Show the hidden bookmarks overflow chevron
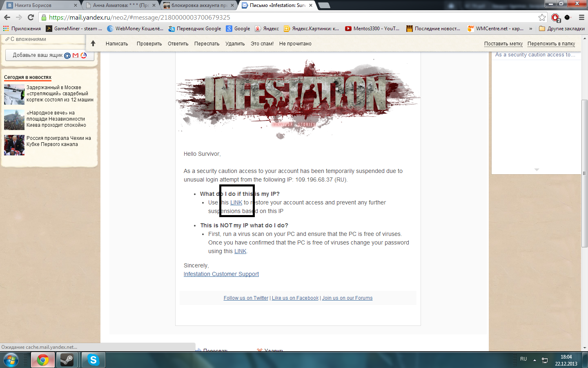This screenshot has height=368, width=588. pyautogui.click(x=531, y=29)
